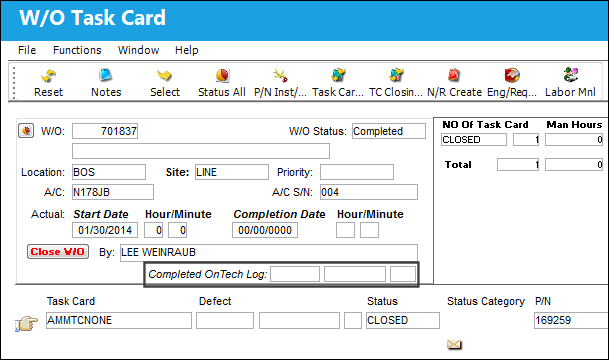Open the File menu
Viewport: 609px width, 360px height.
[27, 50]
